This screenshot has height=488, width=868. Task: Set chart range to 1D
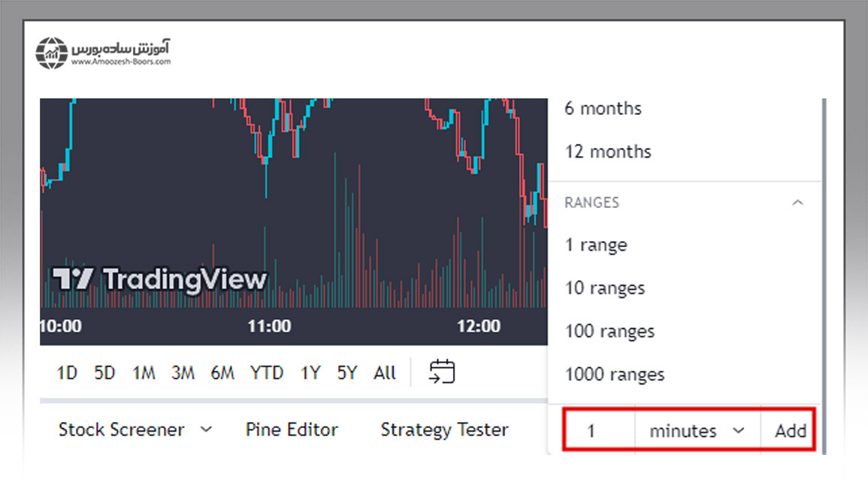point(67,373)
